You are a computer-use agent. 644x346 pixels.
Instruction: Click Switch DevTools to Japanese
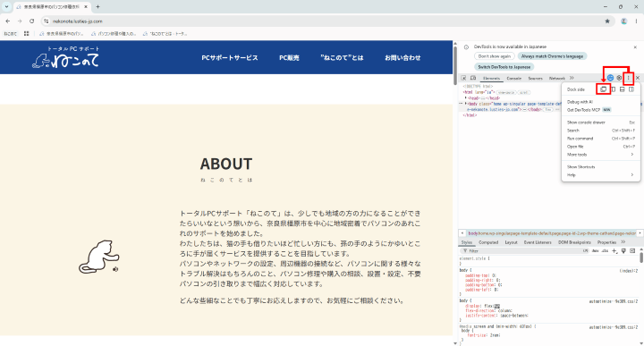(504, 66)
